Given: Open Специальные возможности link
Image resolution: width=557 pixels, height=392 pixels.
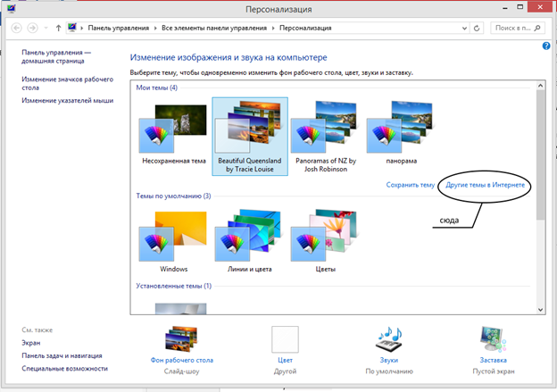Looking at the screenshot, I should point(64,369).
